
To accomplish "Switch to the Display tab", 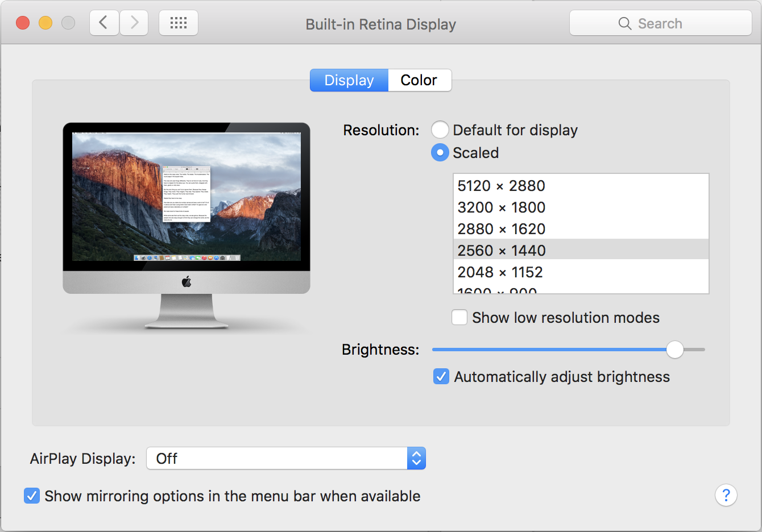I will coord(349,80).
